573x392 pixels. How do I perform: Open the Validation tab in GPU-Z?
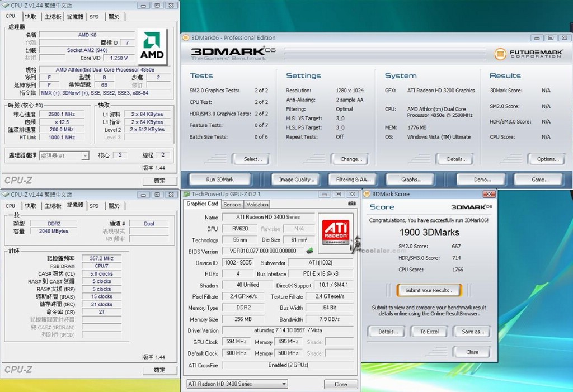coord(257,205)
